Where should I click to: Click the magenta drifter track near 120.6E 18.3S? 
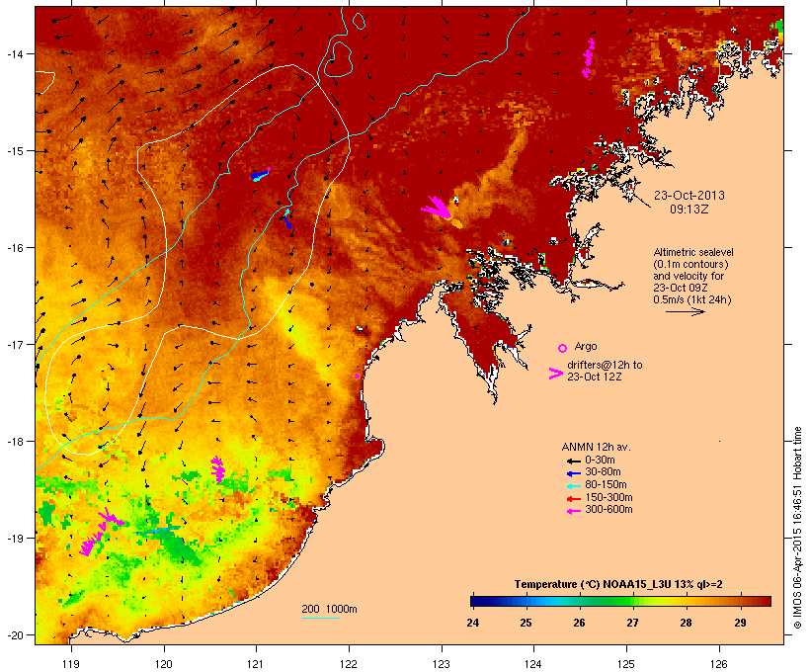[x=218, y=469]
